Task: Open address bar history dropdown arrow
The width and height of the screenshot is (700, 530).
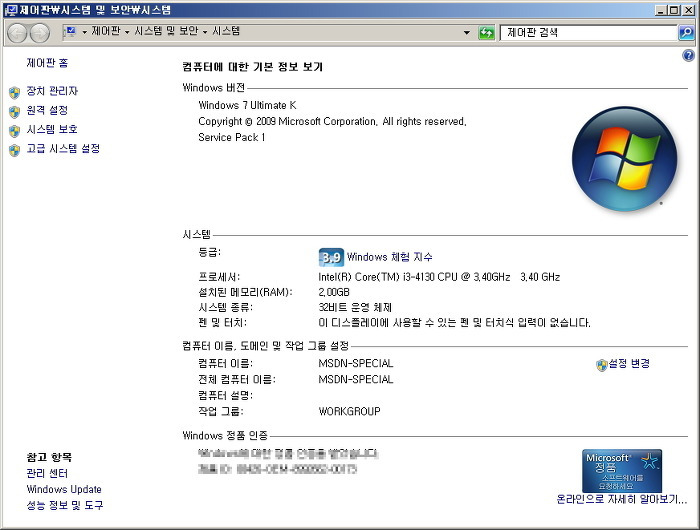Action: click(467, 33)
